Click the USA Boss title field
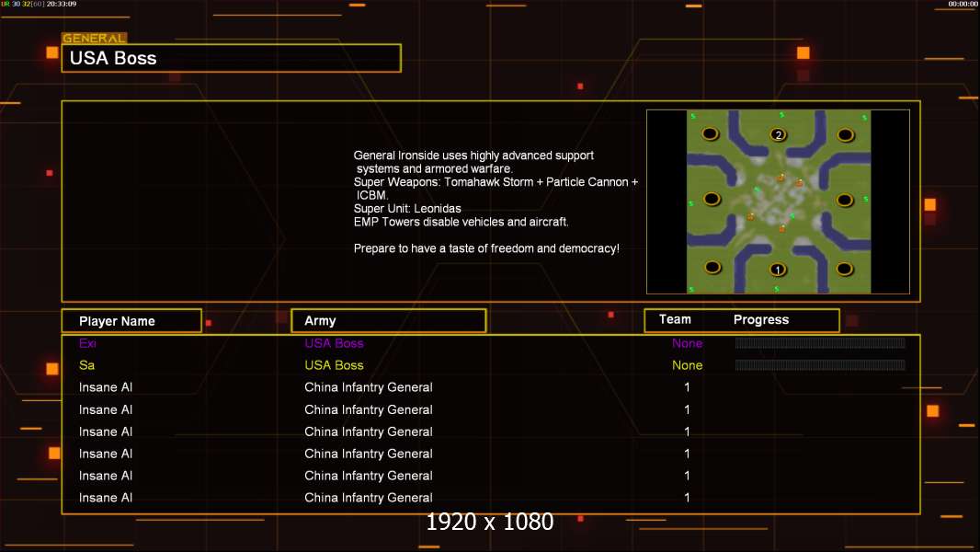980x552 pixels. click(x=232, y=58)
